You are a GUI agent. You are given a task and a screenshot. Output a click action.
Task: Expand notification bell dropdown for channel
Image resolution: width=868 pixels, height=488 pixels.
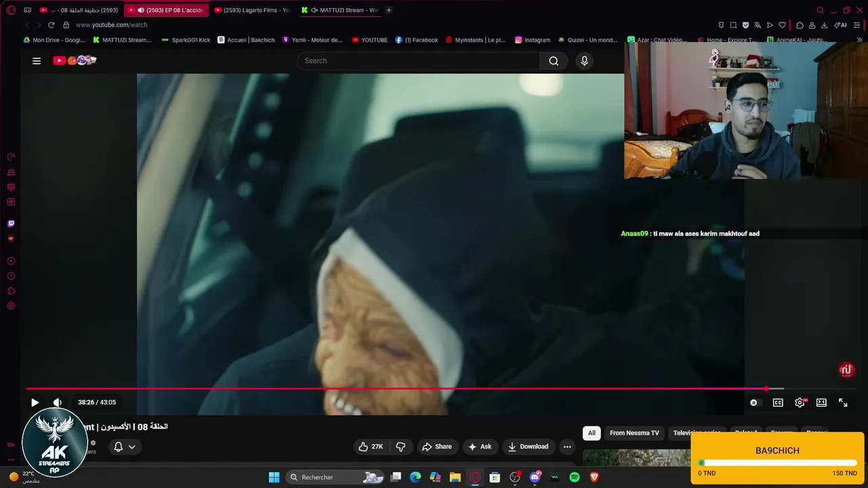coord(125,447)
